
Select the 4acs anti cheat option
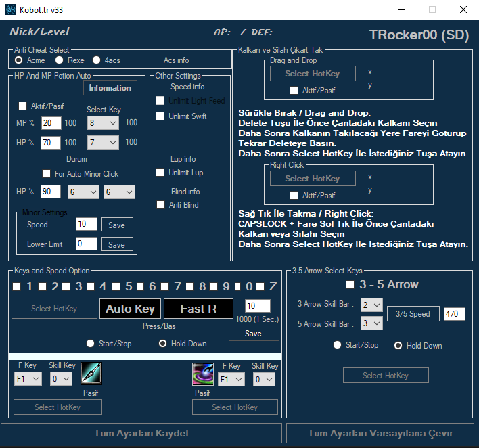[97, 60]
